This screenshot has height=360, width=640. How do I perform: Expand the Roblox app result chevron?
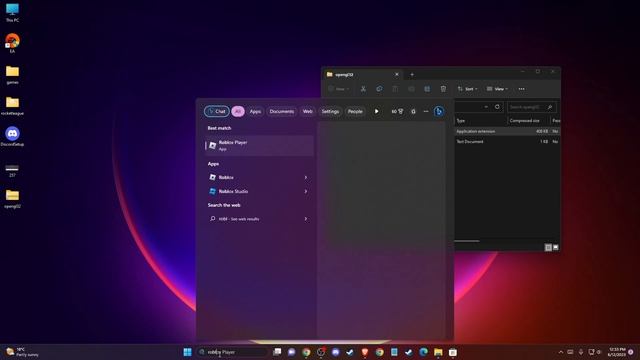(306, 178)
